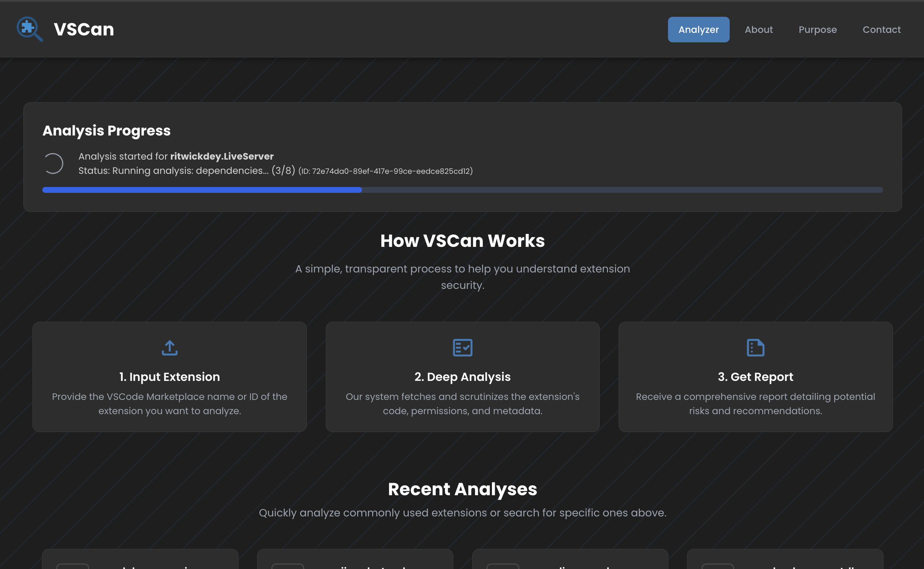Go to the About page

[x=759, y=29]
